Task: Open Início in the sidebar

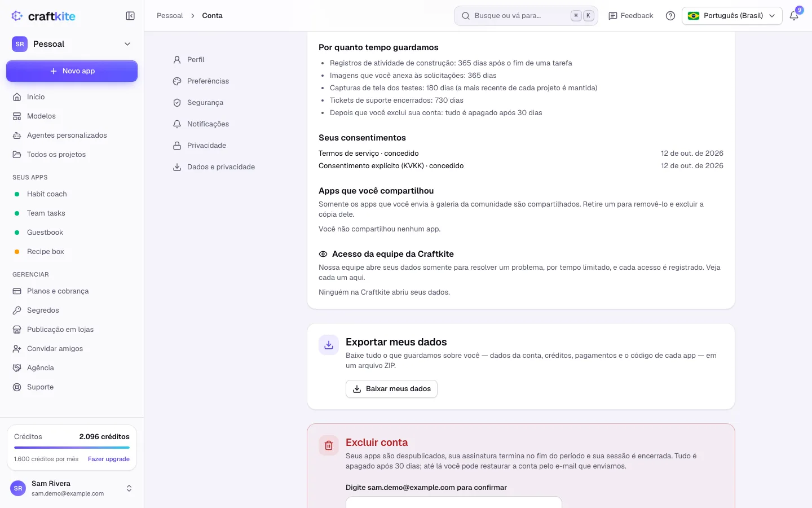Action: (x=72, y=97)
